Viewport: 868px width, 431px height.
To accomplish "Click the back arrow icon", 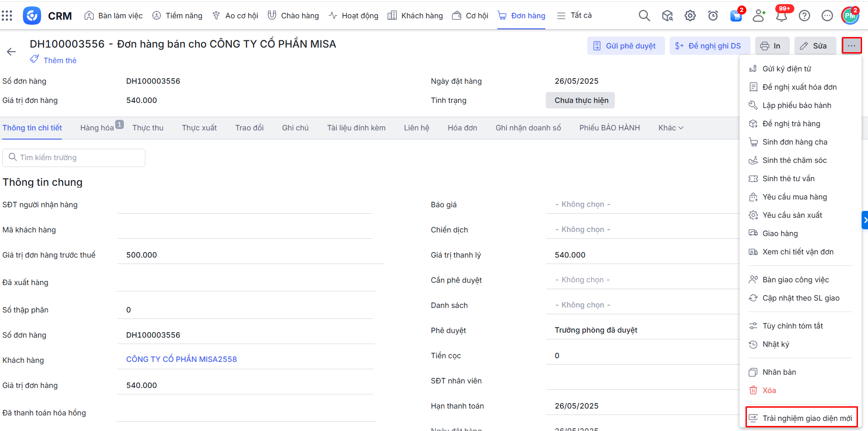I will [11, 52].
